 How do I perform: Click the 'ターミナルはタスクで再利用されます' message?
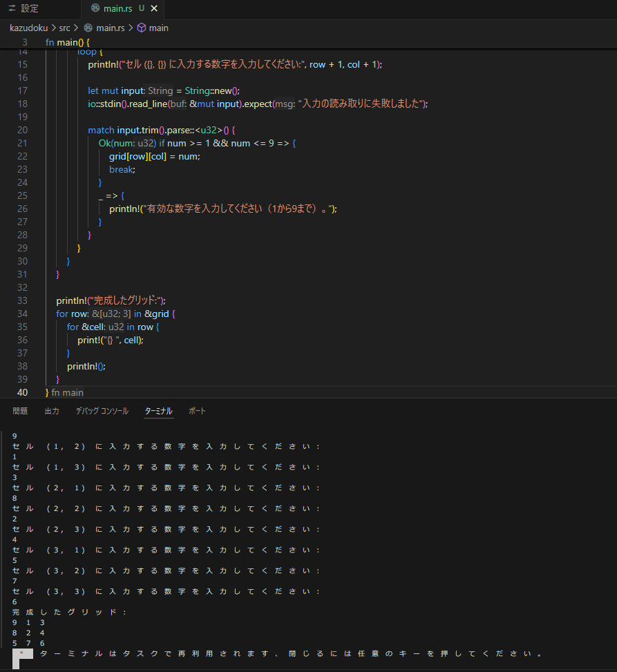pos(154,653)
